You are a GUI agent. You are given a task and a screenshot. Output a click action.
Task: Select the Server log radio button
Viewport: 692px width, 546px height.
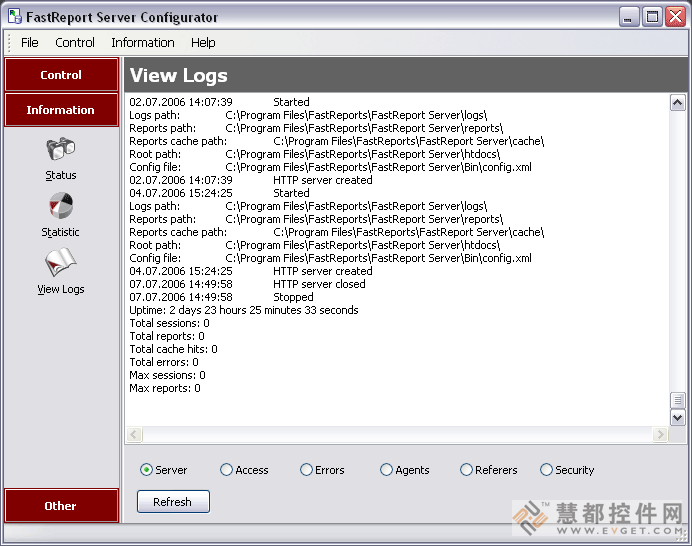(146, 470)
